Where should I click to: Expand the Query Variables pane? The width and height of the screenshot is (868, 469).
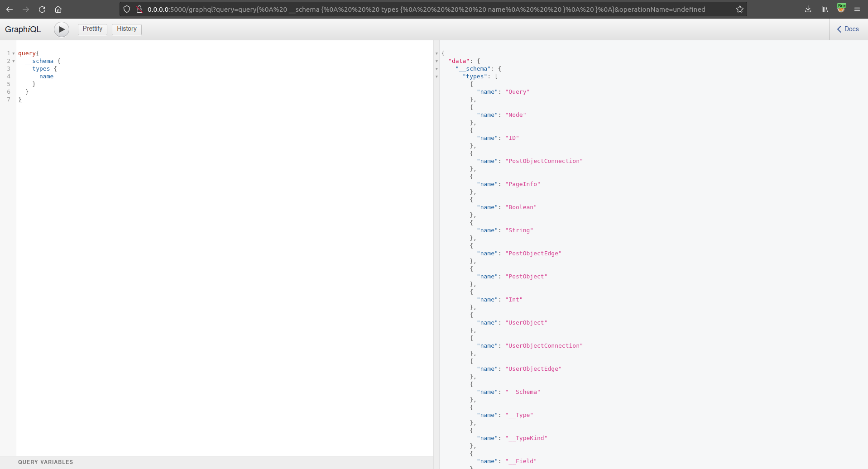[x=45, y=462]
